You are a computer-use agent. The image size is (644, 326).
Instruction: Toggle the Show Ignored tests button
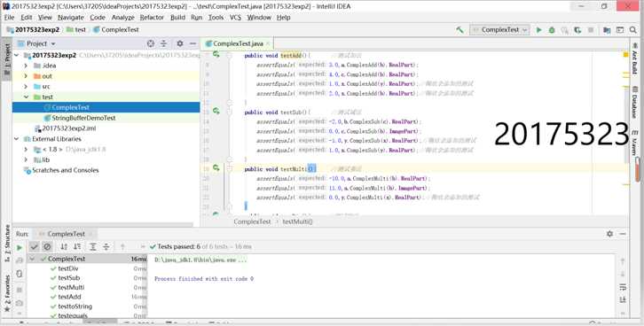47,246
